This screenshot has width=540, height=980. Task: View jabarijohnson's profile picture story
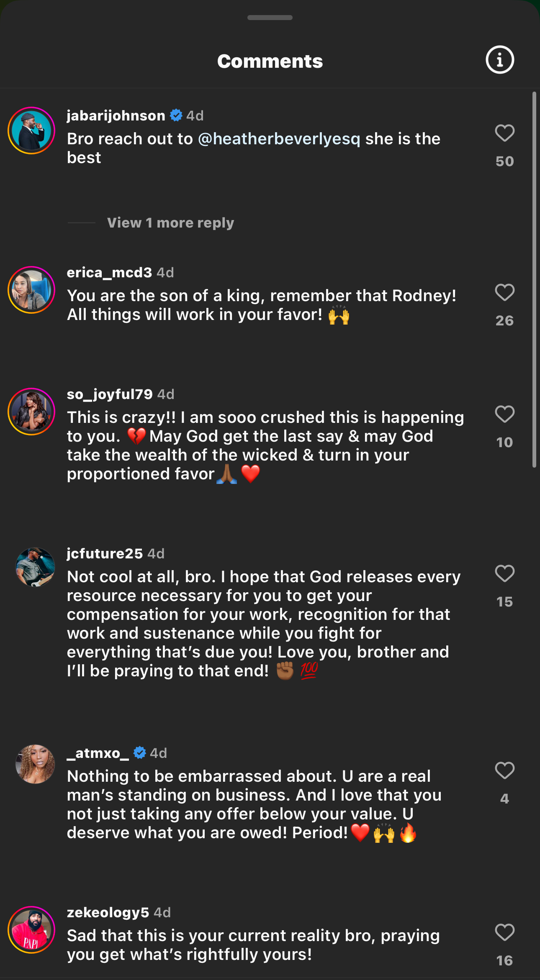coord(31,130)
